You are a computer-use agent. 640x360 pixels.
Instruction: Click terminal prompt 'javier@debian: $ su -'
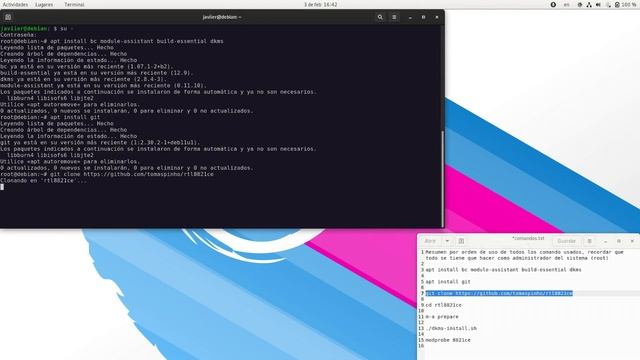37,29
